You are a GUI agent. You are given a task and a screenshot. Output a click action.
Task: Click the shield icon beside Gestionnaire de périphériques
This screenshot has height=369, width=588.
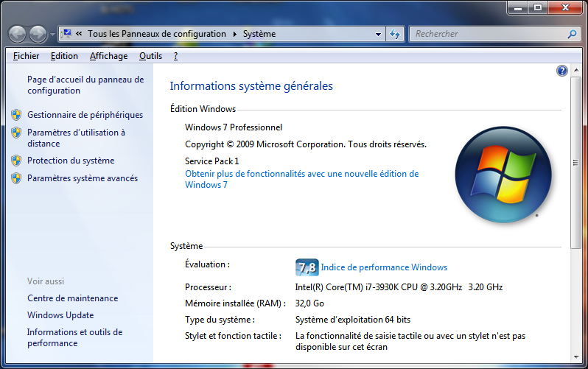16,115
